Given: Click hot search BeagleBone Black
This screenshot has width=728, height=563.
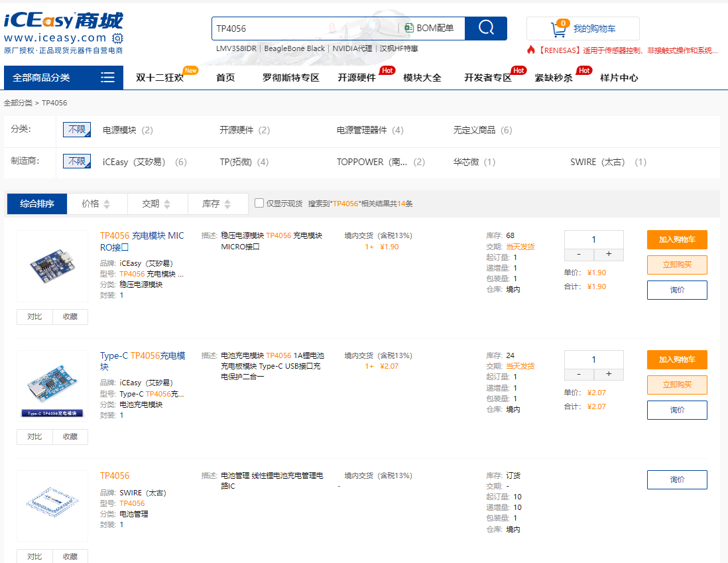Looking at the screenshot, I should 294,48.
